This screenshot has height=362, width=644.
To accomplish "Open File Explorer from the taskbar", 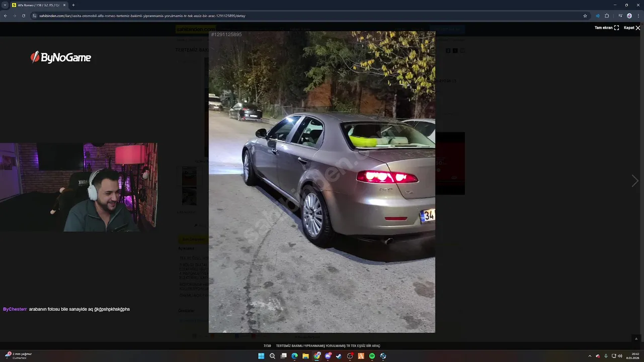I will coord(305,356).
